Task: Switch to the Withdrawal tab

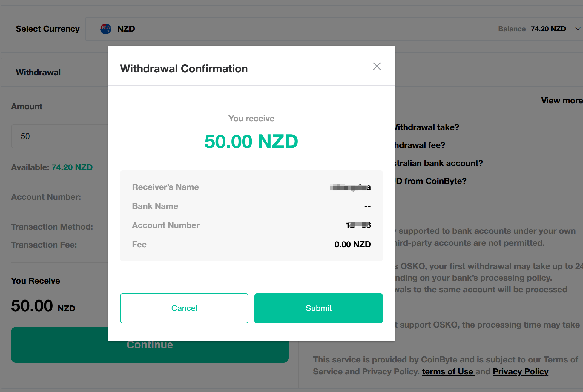Action: pos(38,72)
